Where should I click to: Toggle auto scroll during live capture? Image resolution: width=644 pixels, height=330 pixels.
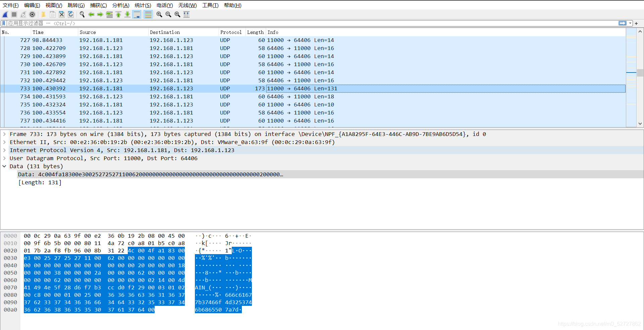[137, 14]
